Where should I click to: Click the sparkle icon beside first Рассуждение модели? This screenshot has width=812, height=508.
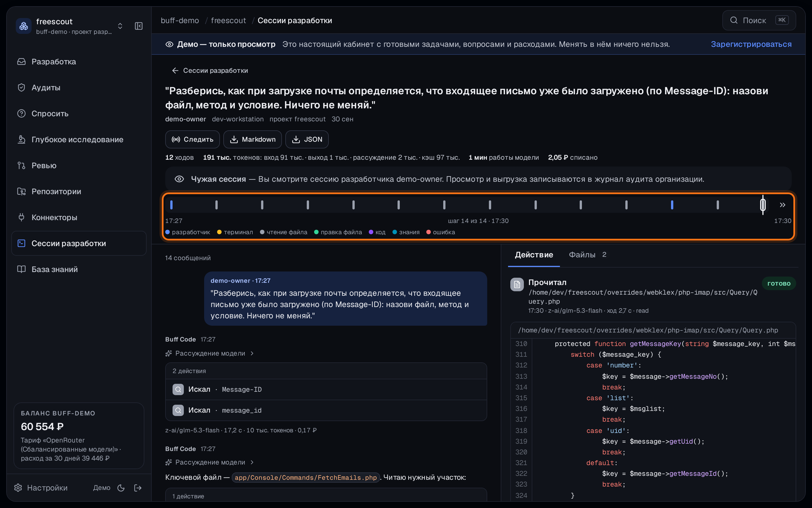(168, 353)
